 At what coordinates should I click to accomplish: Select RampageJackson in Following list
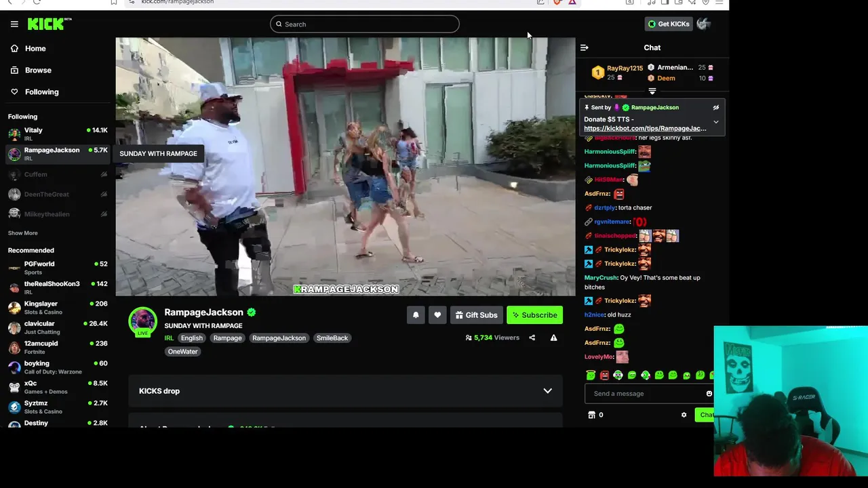58,154
